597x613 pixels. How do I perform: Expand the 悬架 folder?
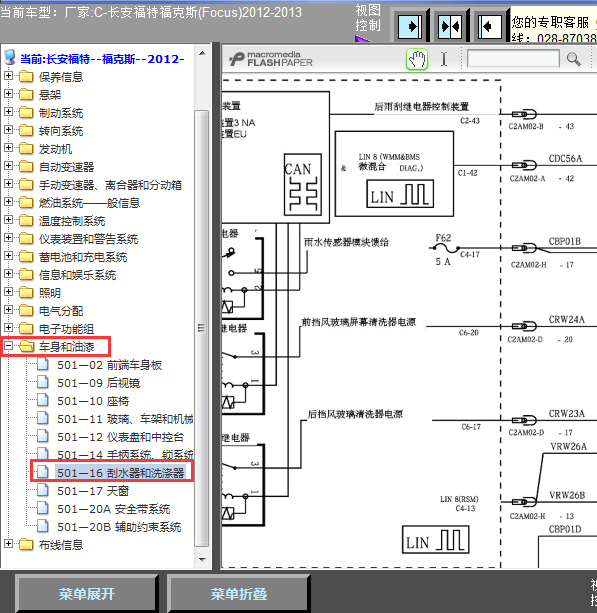pos(8,93)
